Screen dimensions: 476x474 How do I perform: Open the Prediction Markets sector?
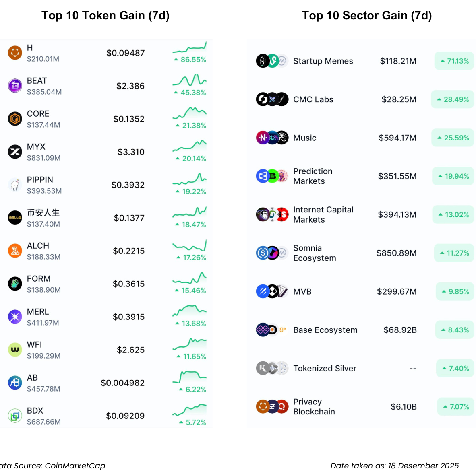313,176
